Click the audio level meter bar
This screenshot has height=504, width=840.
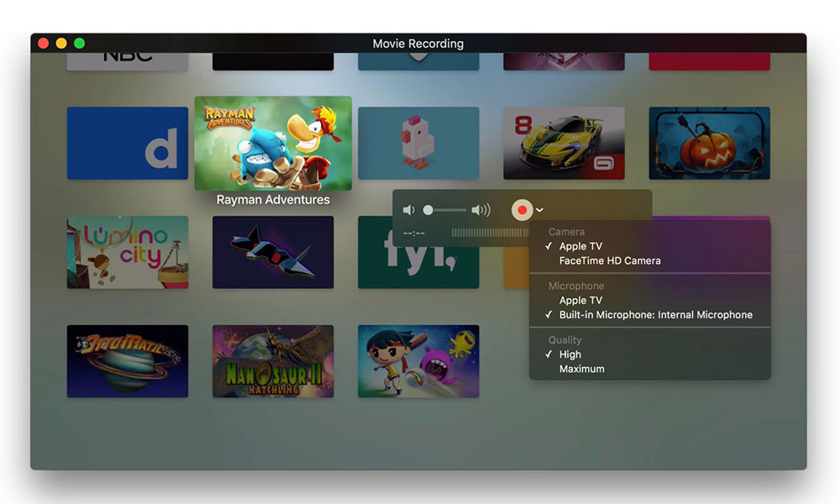[x=491, y=233]
